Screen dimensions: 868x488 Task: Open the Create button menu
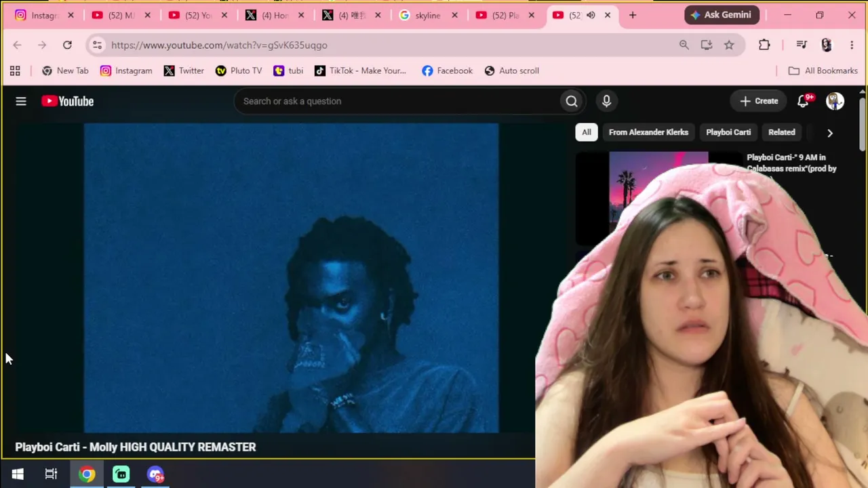(759, 101)
